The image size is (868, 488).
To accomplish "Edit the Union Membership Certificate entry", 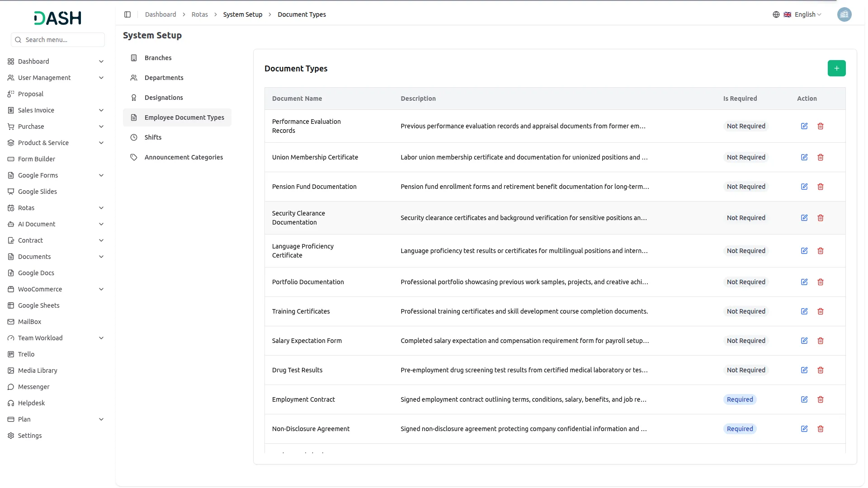I will (x=804, y=157).
